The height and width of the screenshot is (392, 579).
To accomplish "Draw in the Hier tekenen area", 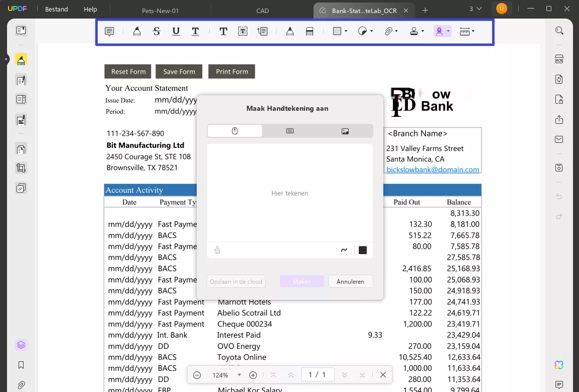I will [x=290, y=193].
